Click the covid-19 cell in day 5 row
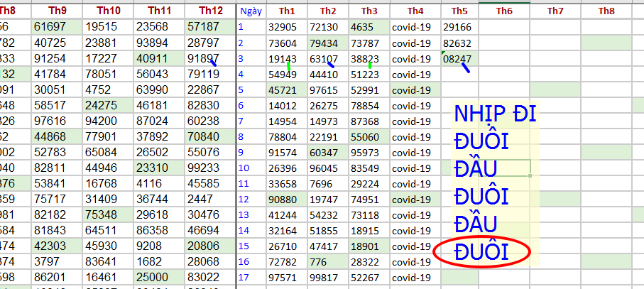Viewport: 644px width, 289px height. (x=415, y=90)
